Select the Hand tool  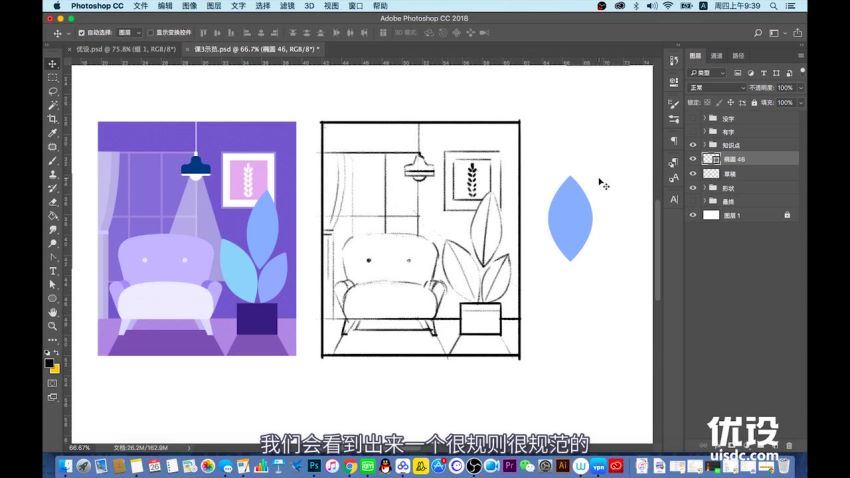click(53, 312)
